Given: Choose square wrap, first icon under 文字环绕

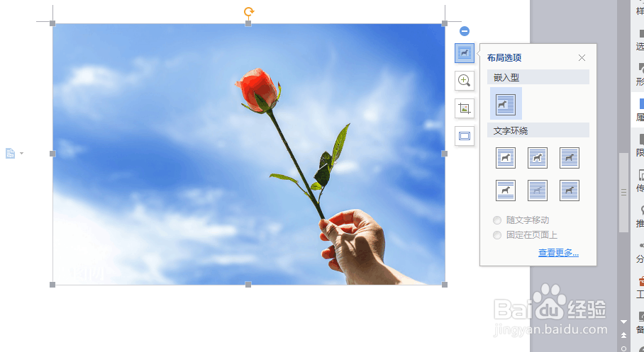Looking at the screenshot, I should [x=506, y=158].
